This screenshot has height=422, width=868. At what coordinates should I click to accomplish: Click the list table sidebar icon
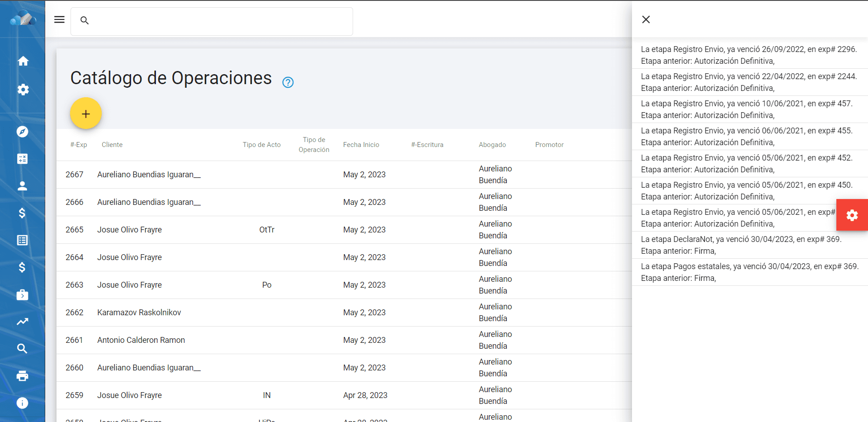coord(23,240)
